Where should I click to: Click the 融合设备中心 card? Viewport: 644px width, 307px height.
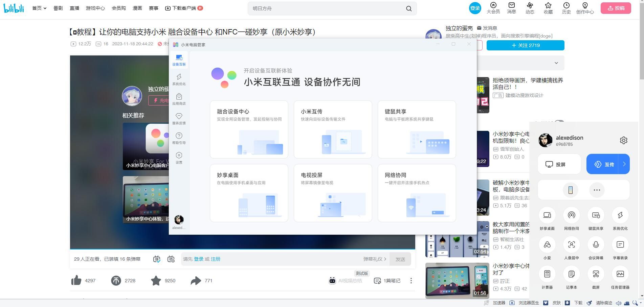249,129
